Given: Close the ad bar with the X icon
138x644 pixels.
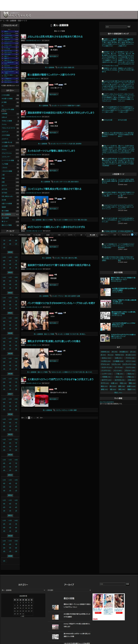Looking at the screenshot, I should pyautogui.click(x=136, y=235).
